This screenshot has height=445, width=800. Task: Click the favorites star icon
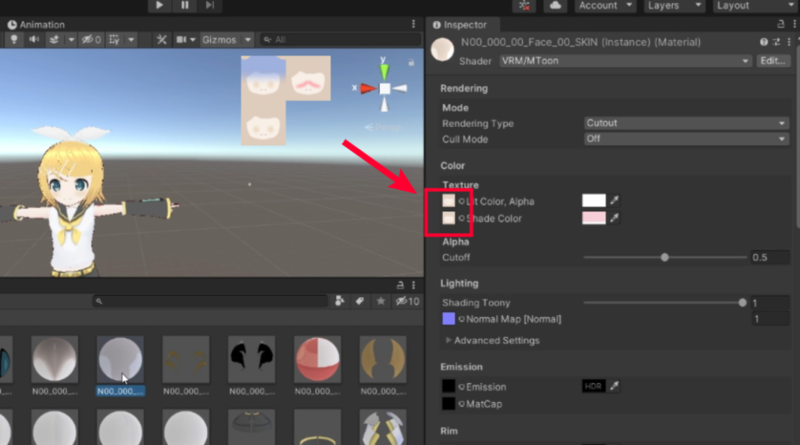click(381, 301)
